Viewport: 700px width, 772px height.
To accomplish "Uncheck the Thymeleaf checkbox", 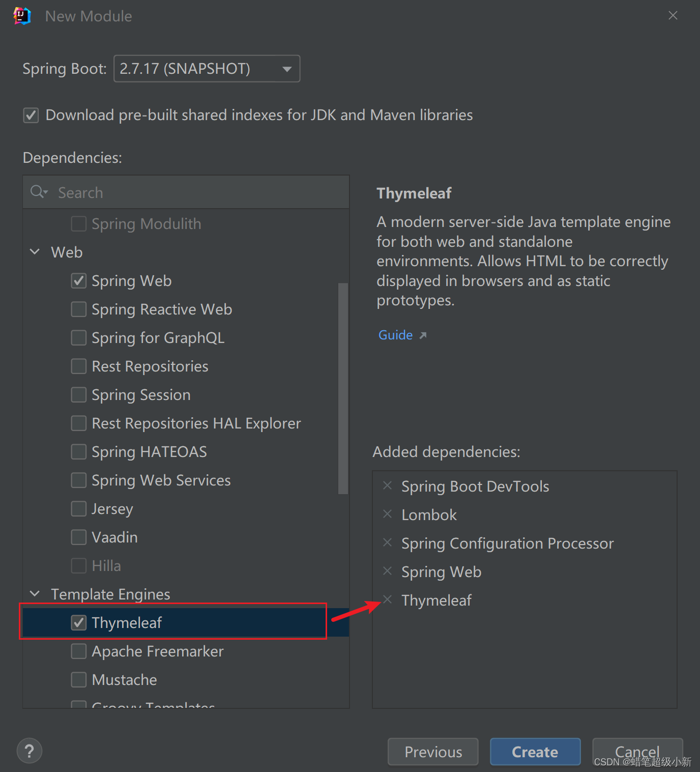I will coord(79,622).
